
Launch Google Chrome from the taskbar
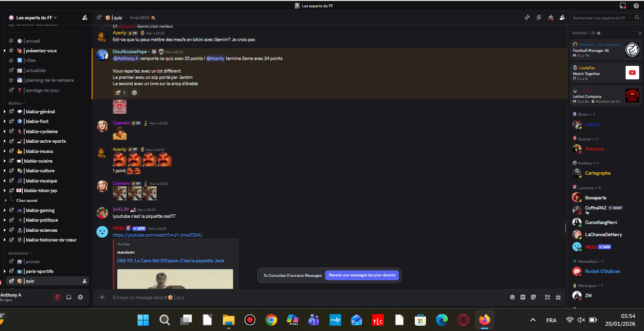coord(271,320)
